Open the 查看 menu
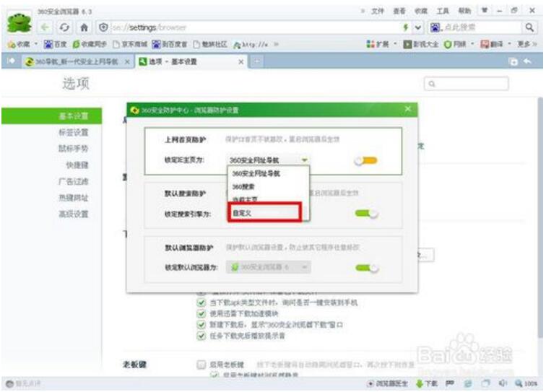Screen dimensions: 546x392 [x=399, y=11]
